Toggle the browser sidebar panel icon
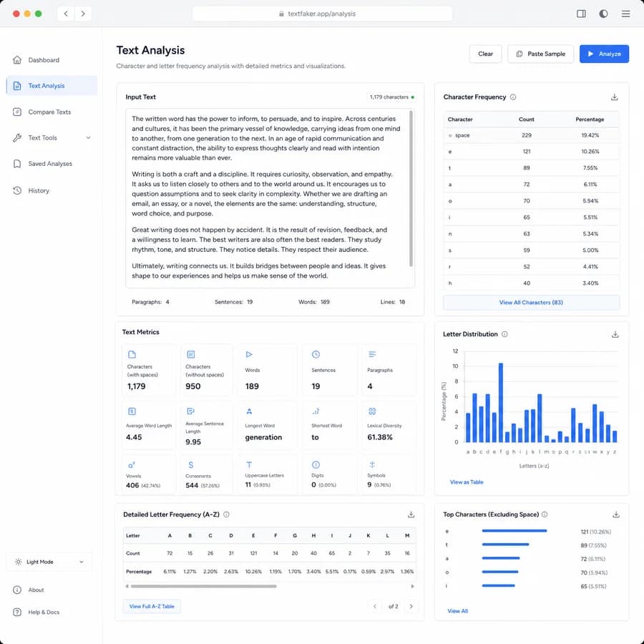This screenshot has width=644, height=644. click(581, 14)
